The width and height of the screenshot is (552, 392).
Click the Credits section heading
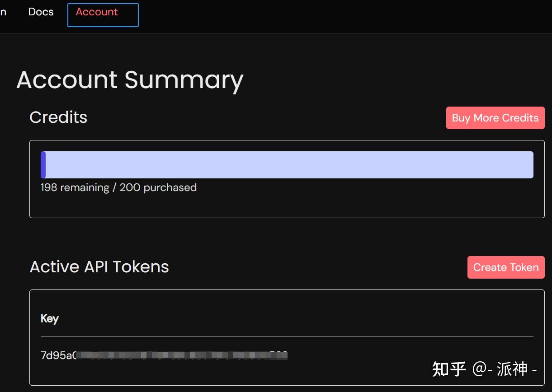pyautogui.click(x=58, y=117)
